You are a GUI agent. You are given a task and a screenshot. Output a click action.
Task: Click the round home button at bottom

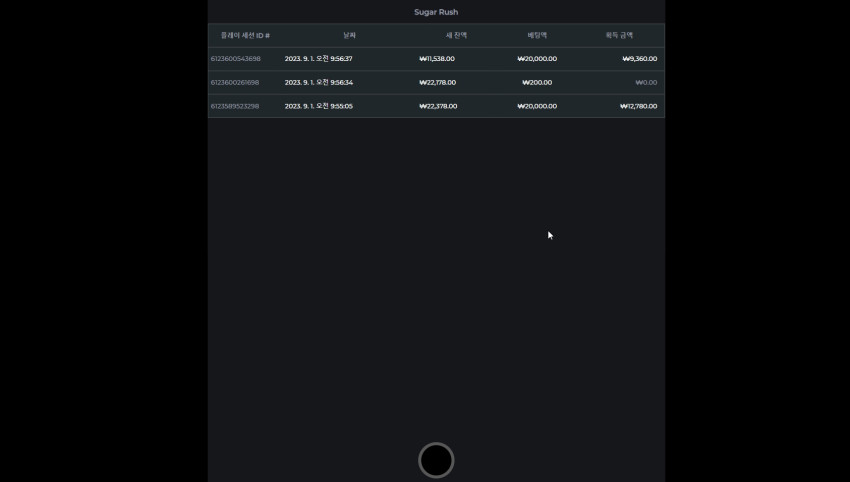[436, 460]
